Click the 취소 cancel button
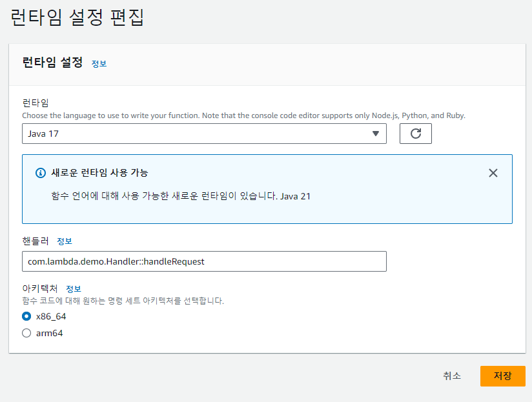532x402 pixels. click(x=452, y=376)
